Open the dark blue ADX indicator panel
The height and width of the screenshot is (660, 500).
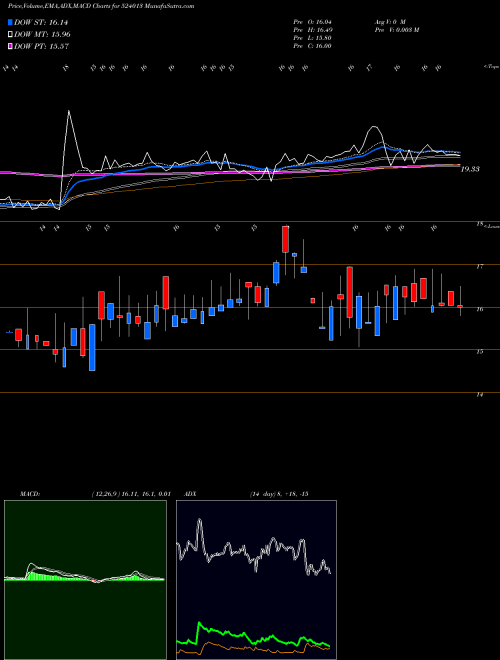point(256,580)
